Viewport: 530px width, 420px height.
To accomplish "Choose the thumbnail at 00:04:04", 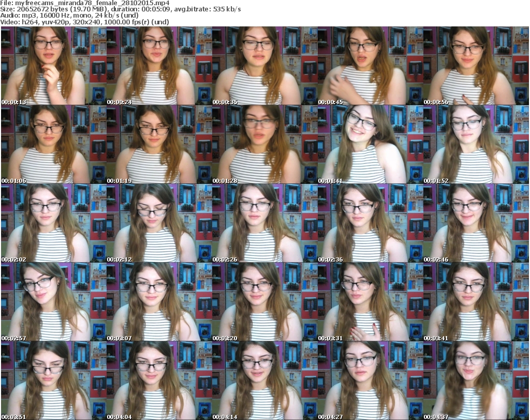I will [159, 381].
